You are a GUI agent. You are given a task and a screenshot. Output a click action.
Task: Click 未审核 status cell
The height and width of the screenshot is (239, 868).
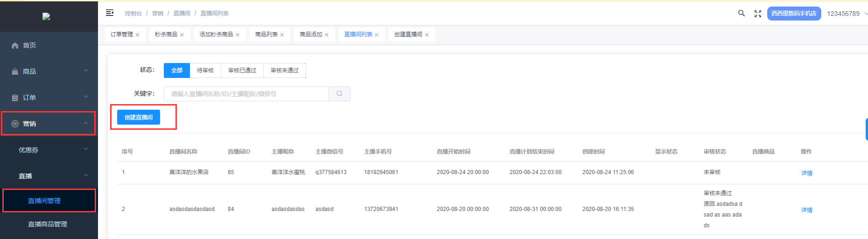pyautogui.click(x=712, y=172)
